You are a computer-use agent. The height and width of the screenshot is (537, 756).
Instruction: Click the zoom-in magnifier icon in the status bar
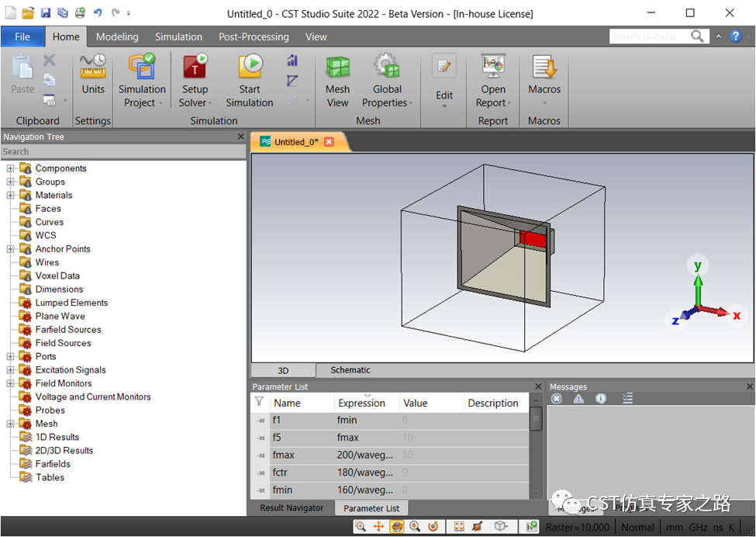coord(361,526)
